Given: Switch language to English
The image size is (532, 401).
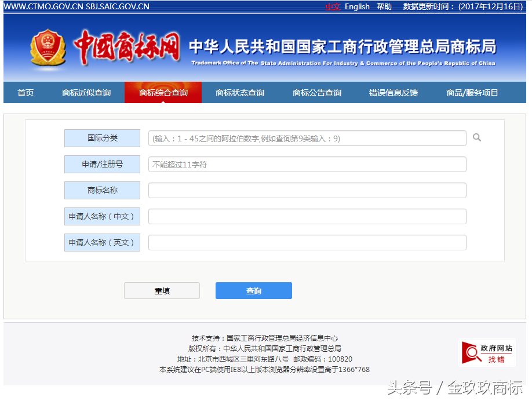Looking at the screenshot, I should 356,6.
